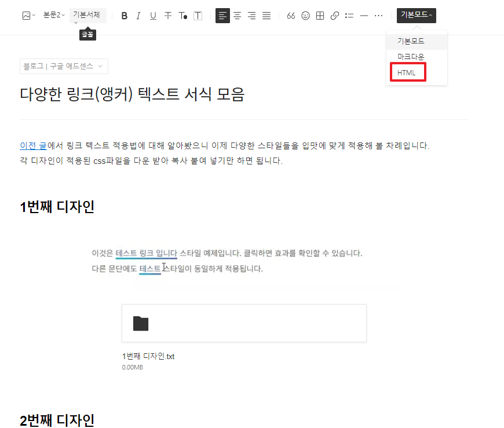Insert an emoji into the post
The image size is (504, 428).
[305, 16]
